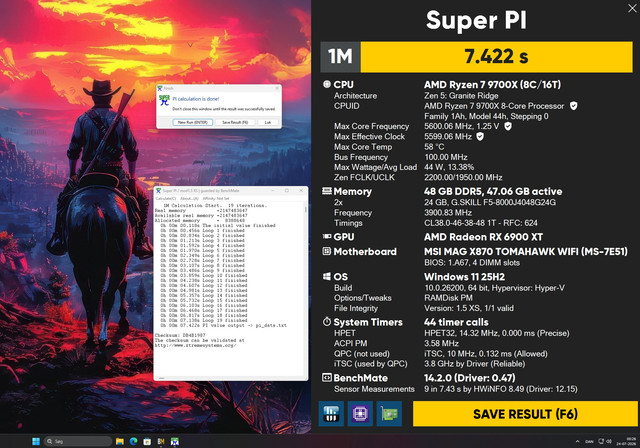Click the Luk button in the Finish dialog
The height and width of the screenshot is (448, 640).
point(268,122)
